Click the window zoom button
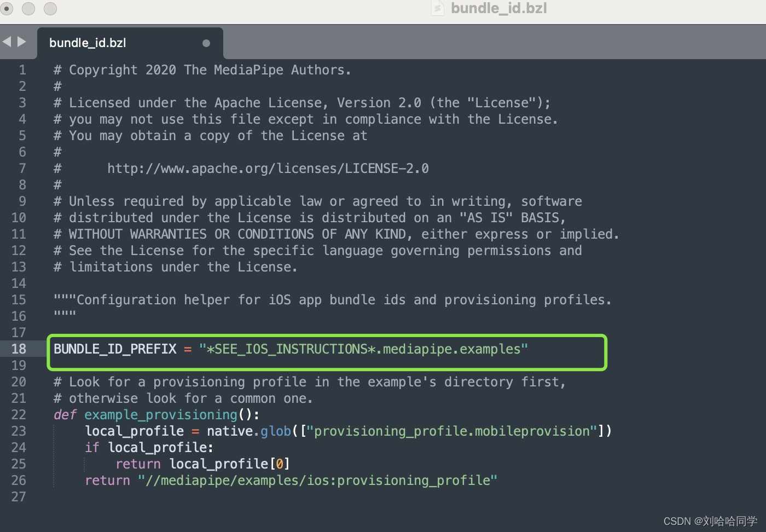The width and height of the screenshot is (766, 532). [50, 8]
